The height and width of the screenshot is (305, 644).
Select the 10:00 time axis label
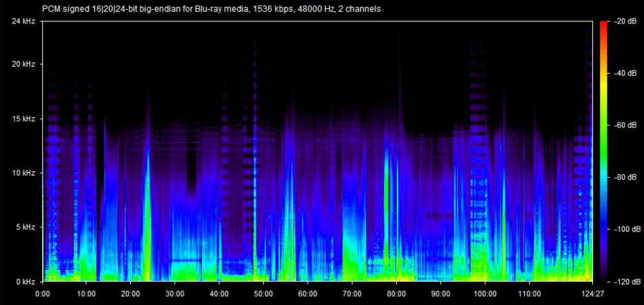click(86, 294)
